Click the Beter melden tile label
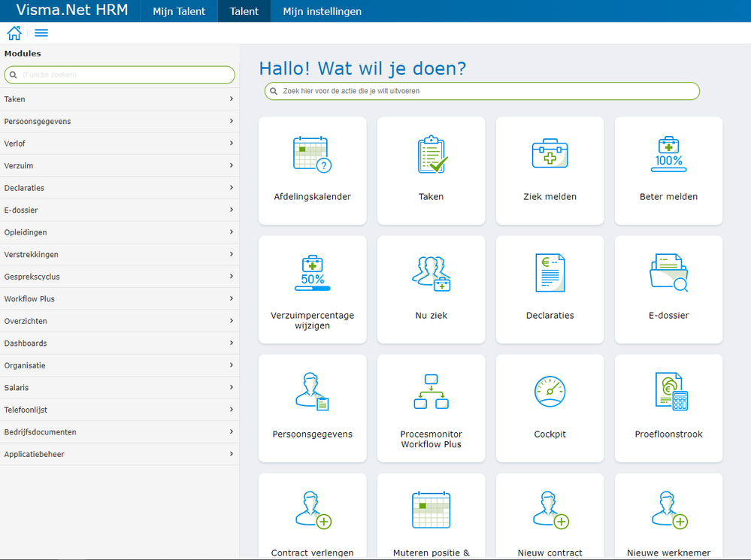 click(x=668, y=196)
